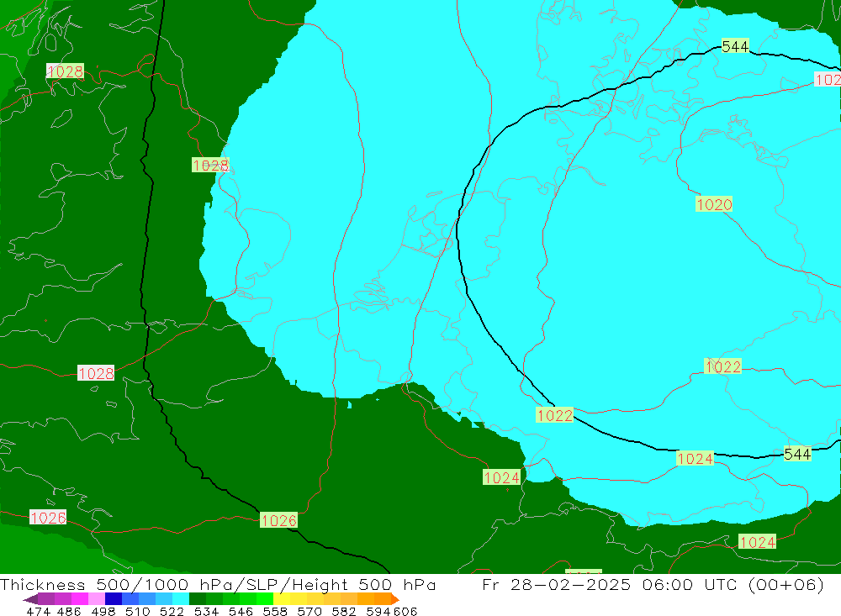Image resolution: width=841 pixels, height=616 pixels.
Task: Click the 'Fr 28-02-2025 06:00 UTC (00+06)' timestamp
Action: (x=653, y=584)
